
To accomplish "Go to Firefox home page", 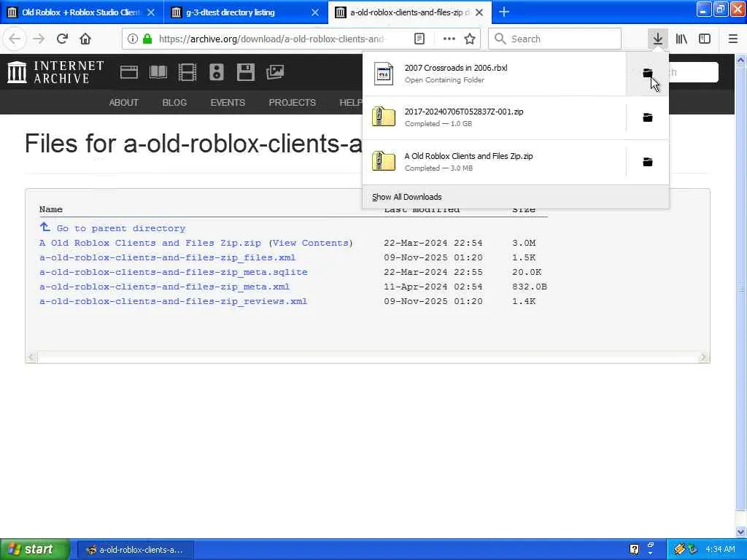I will (85, 39).
